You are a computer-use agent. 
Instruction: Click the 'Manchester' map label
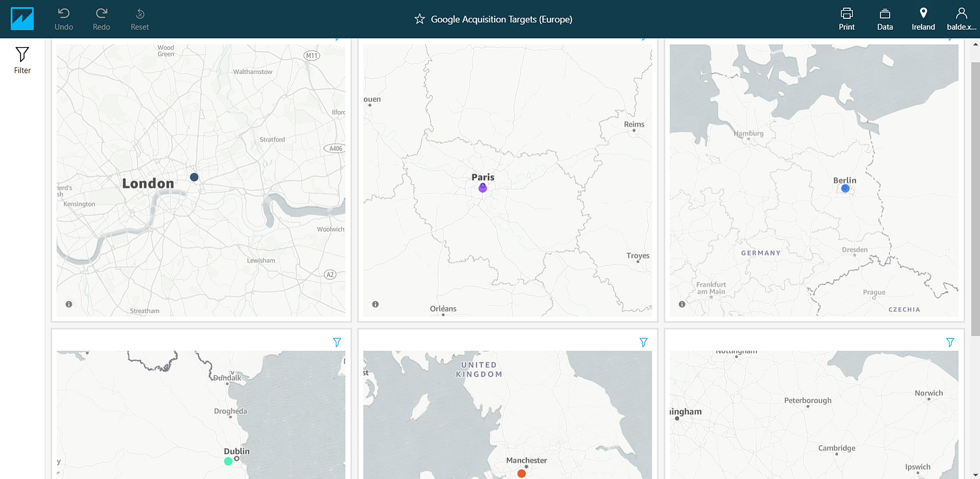click(x=527, y=460)
